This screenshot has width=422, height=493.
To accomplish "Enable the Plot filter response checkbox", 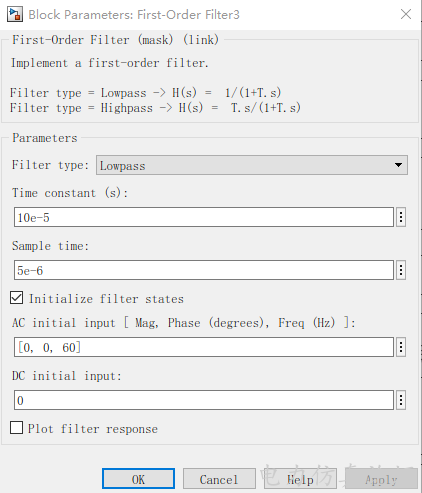I will [x=17, y=428].
